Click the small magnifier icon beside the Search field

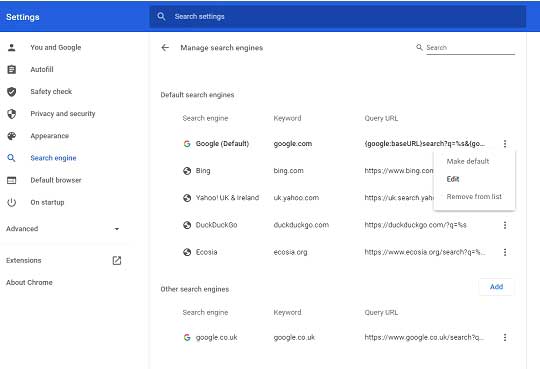[x=419, y=47]
